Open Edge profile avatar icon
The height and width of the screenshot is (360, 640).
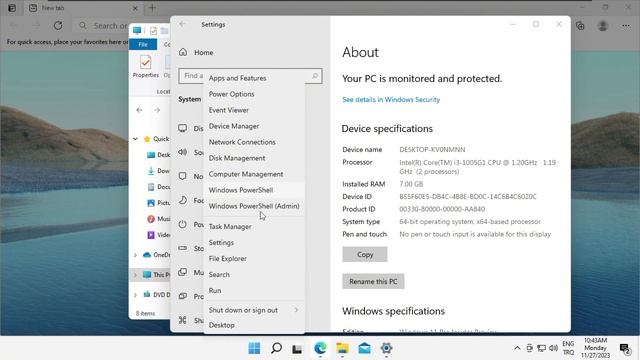click(603, 26)
